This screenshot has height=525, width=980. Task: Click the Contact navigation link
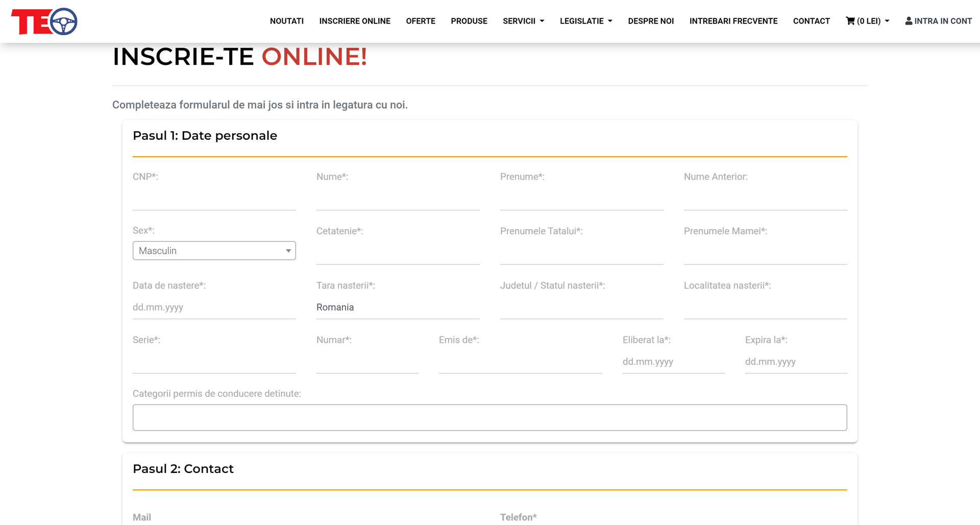[811, 21]
